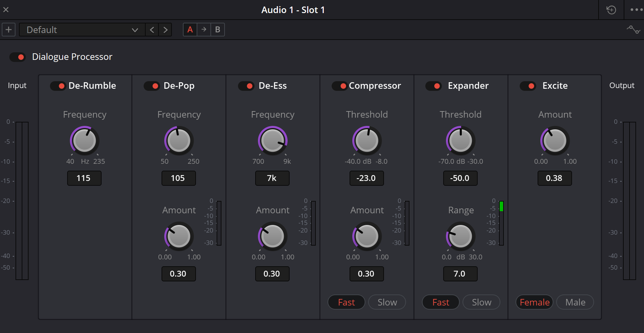Select Fast mode for the Compressor
The image size is (644, 333).
pyautogui.click(x=346, y=302)
